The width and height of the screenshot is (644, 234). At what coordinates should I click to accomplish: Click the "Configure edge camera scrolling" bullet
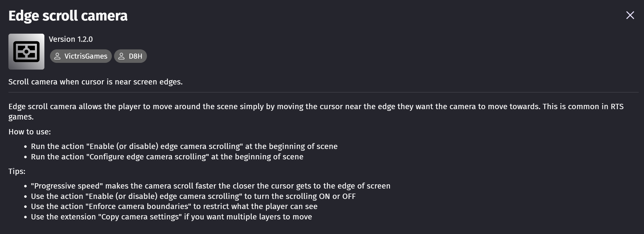167,157
